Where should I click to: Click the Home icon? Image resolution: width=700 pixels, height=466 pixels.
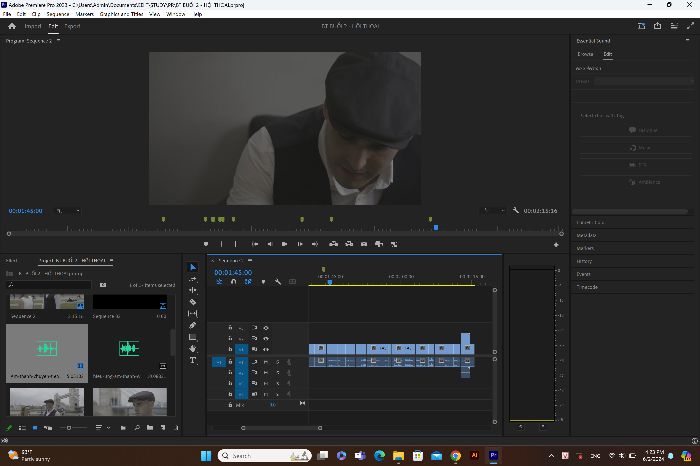click(x=12, y=26)
